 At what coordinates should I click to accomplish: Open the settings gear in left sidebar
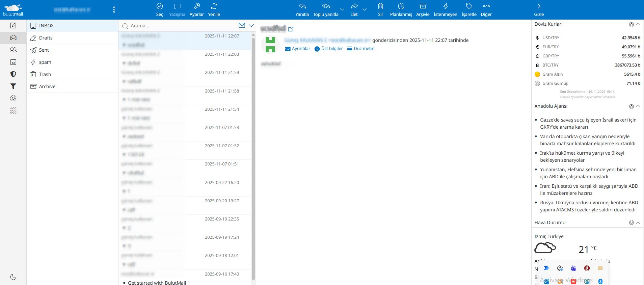[13, 98]
